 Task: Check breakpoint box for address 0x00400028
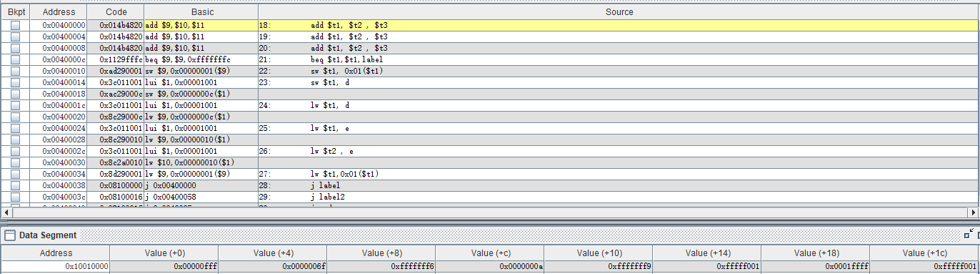pos(14,140)
